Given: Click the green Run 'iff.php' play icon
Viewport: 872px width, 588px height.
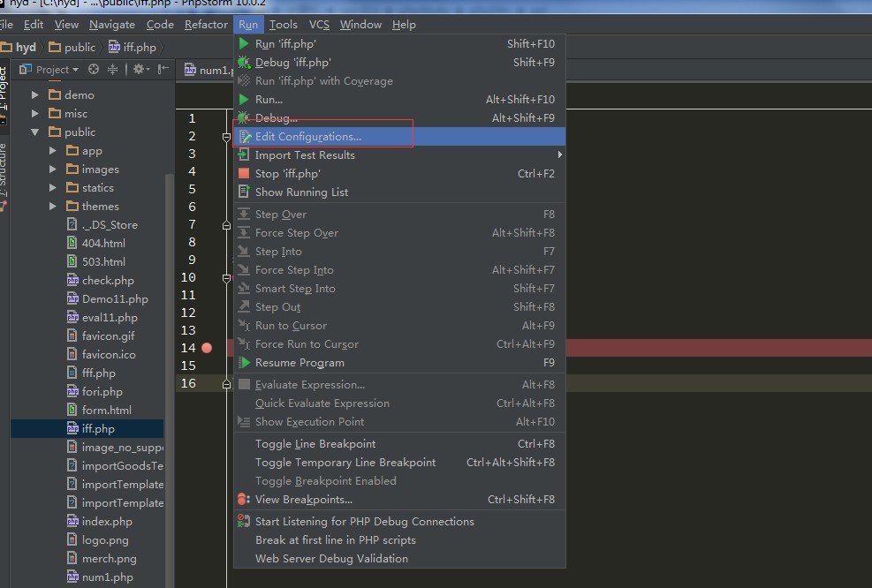Looking at the screenshot, I should tap(244, 43).
